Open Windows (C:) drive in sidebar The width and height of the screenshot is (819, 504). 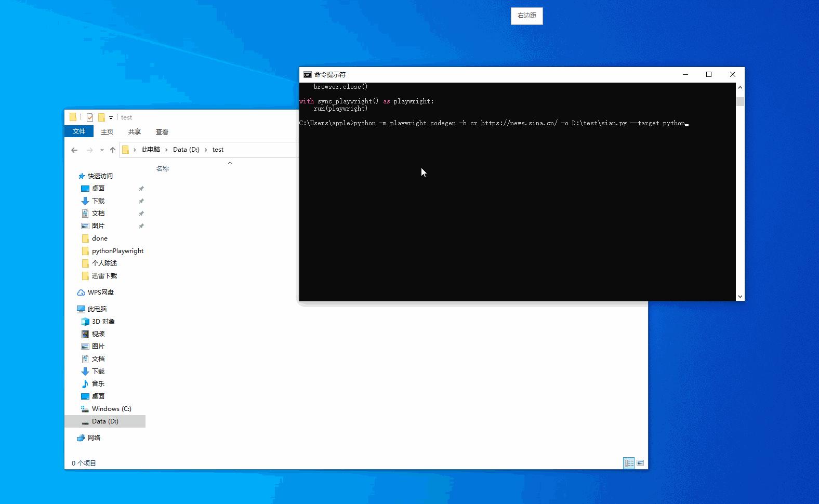111,409
